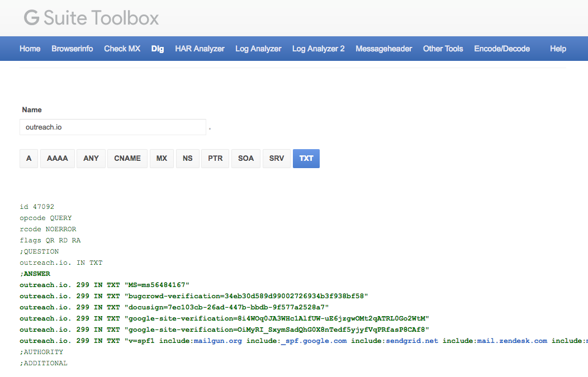Open the Home page
588x377 pixels.
[x=30, y=49]
